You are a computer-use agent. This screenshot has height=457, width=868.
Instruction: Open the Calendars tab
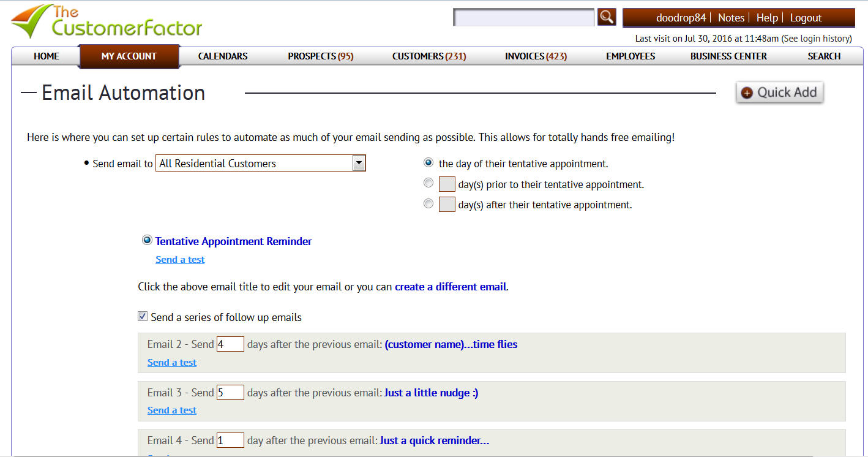pyautogui.click(x=223, y=56)
